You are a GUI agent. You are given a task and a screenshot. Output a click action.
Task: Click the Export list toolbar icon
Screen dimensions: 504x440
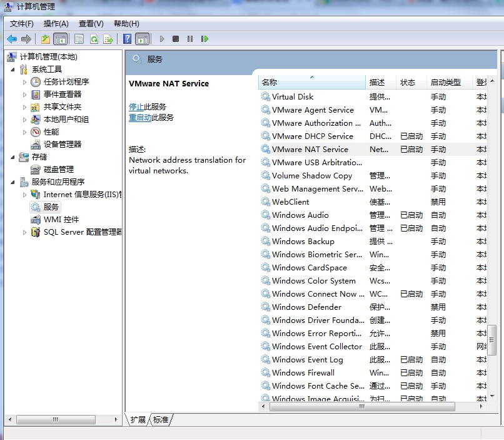tap(108, 39)
